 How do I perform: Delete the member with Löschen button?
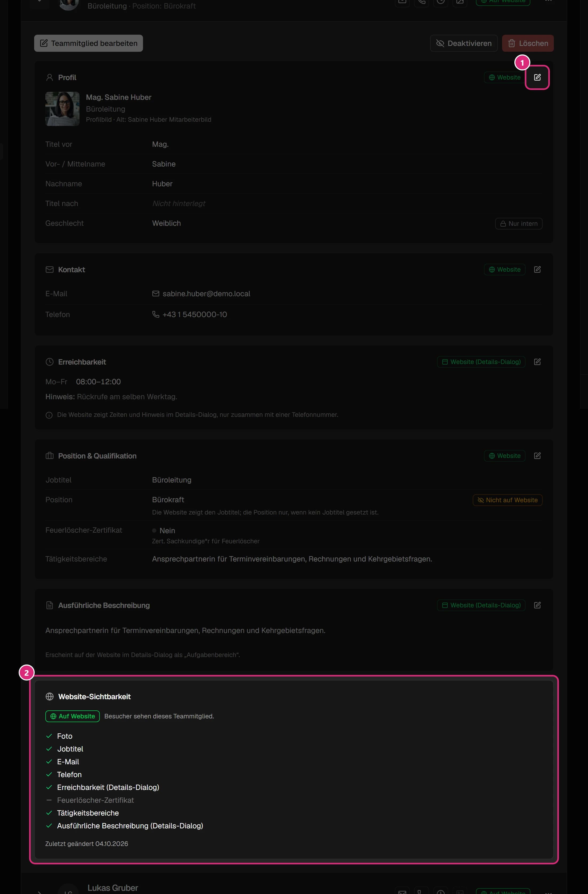coord(527,43)
